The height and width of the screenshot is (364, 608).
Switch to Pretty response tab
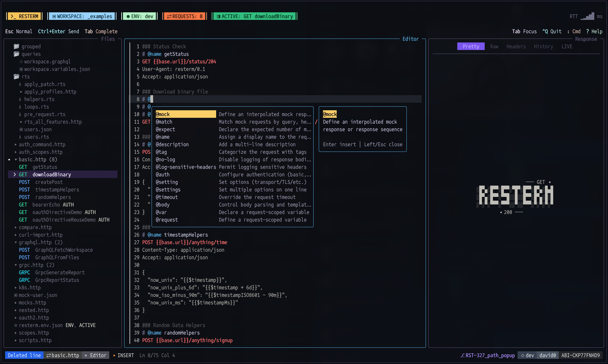471,46
